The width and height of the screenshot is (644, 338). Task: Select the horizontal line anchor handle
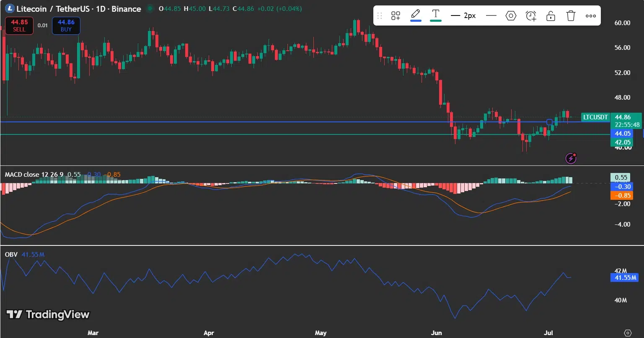[x=549, y=122]
